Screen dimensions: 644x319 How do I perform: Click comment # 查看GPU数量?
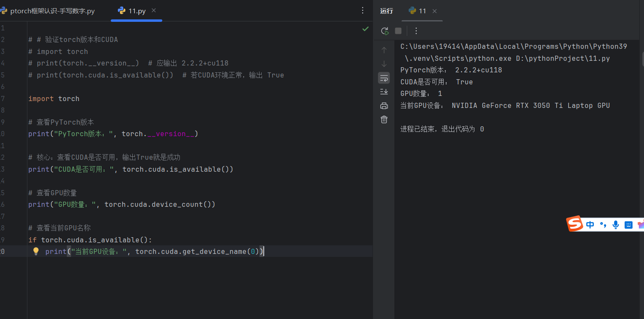point(53,193)
